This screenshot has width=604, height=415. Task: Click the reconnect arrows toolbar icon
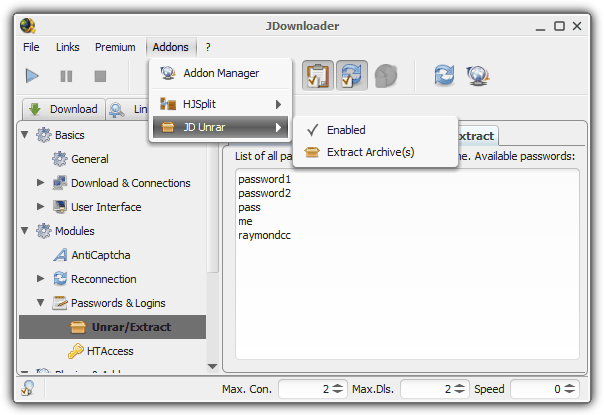[x=444, y=76]
